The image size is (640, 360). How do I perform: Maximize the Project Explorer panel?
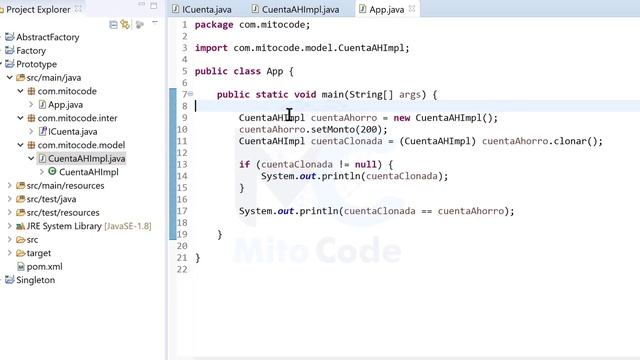[154, 6]
